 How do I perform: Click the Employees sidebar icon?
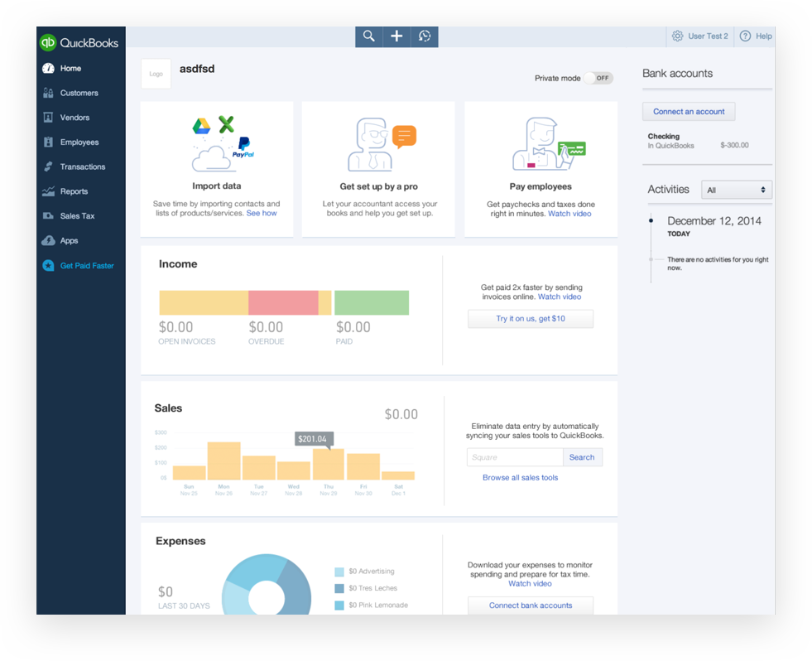(48, 142)
